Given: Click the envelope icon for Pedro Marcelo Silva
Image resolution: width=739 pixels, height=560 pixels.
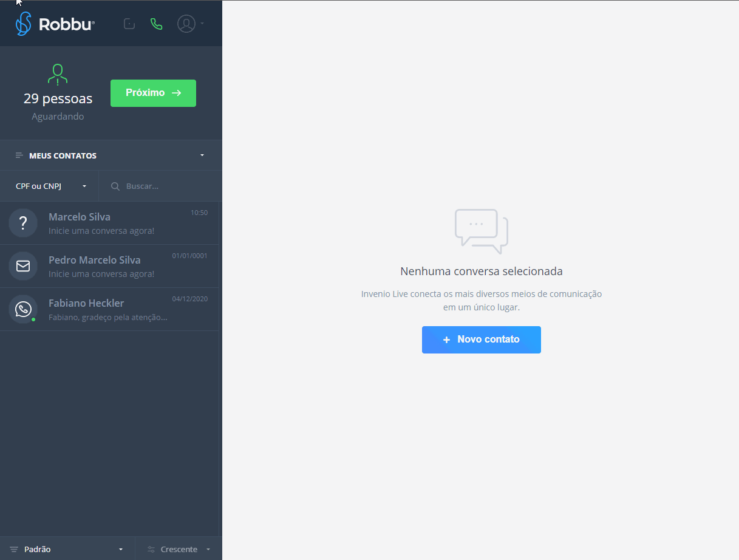Looking at the screenshot, I should pyautogui.click(x=23, y=266).
